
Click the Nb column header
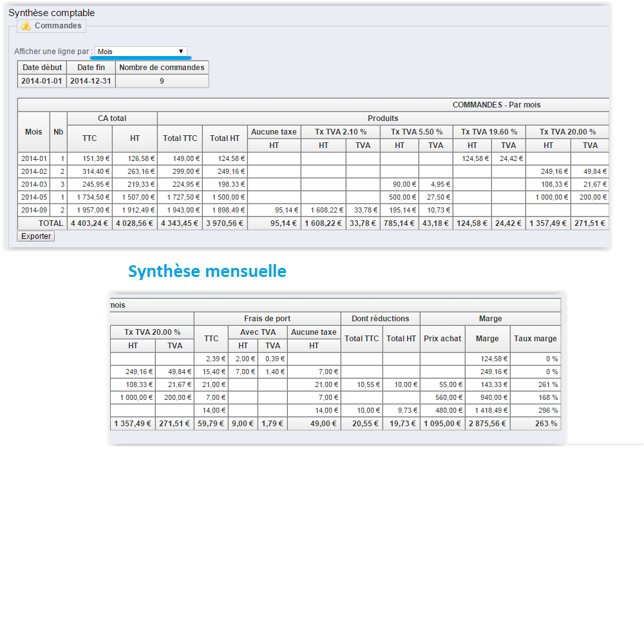pos(59,132)
